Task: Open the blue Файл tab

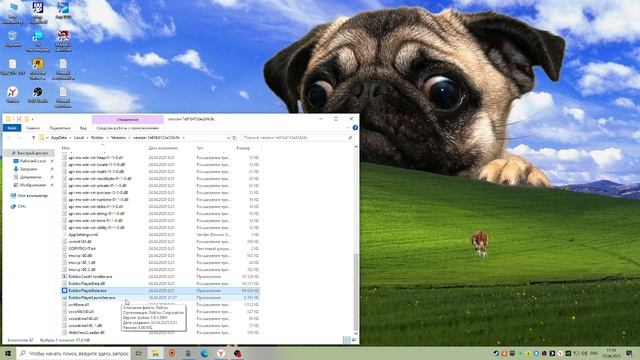Action: pyautogui.click(x=12, y=128)
